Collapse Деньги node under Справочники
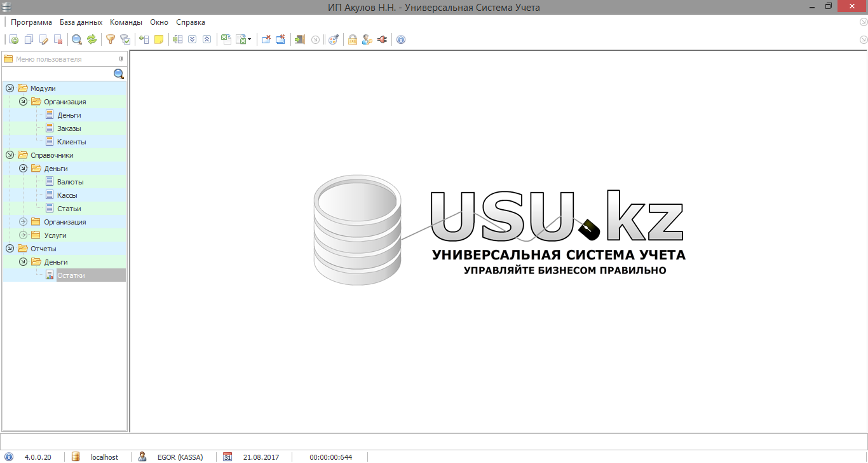 tap(23, 169)
